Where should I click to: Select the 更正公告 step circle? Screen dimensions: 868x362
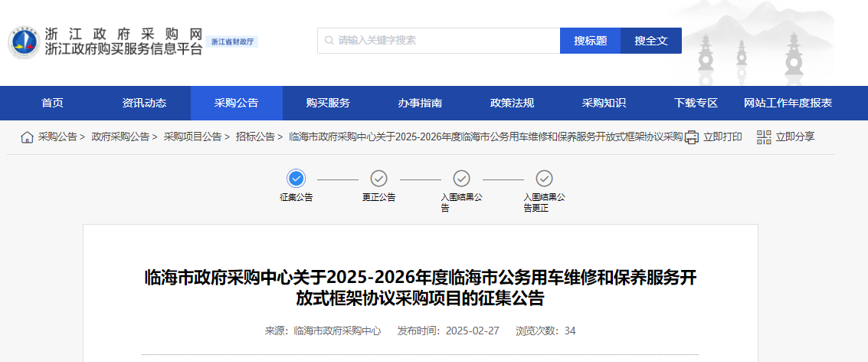[378, 179]
